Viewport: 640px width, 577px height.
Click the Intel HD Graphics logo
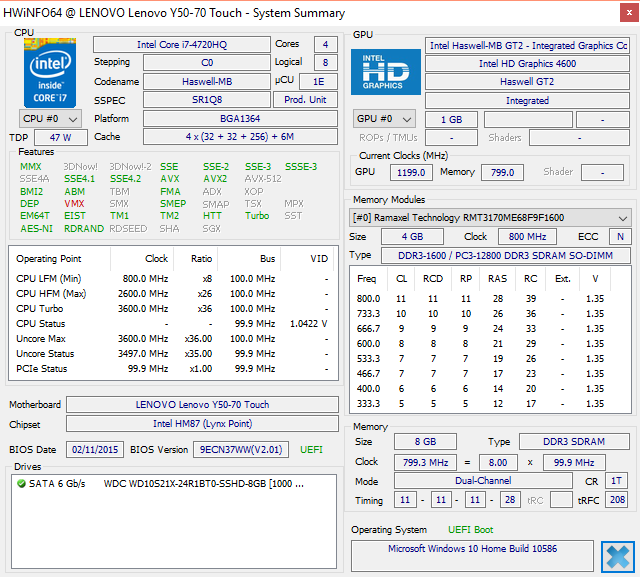(x=386, y=72)
